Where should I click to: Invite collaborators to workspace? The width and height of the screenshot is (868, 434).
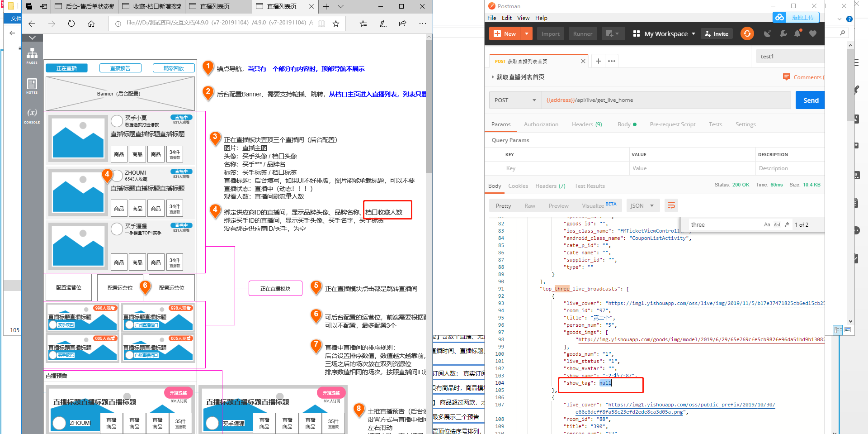[x=717, y=33]
